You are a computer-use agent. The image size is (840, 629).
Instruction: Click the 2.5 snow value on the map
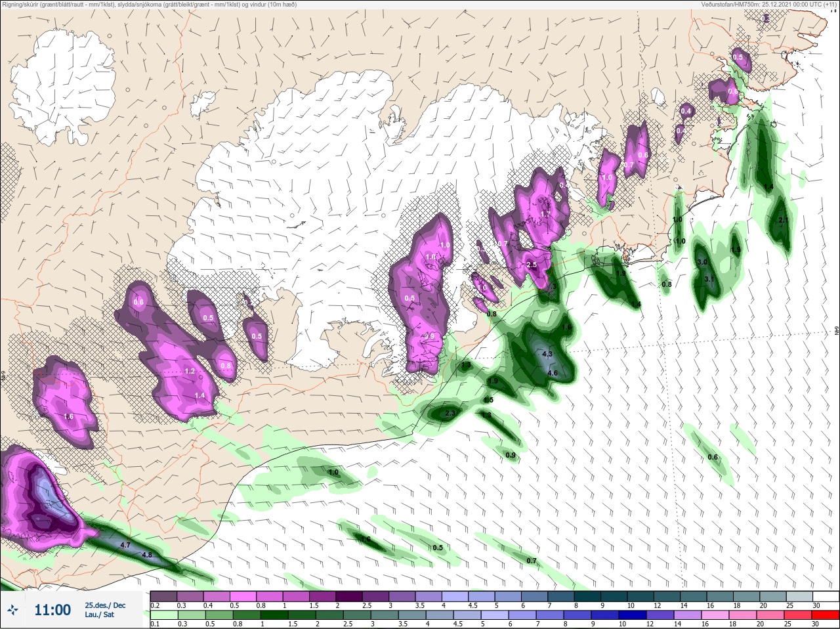pyautogui.click(x=532, y=265)
